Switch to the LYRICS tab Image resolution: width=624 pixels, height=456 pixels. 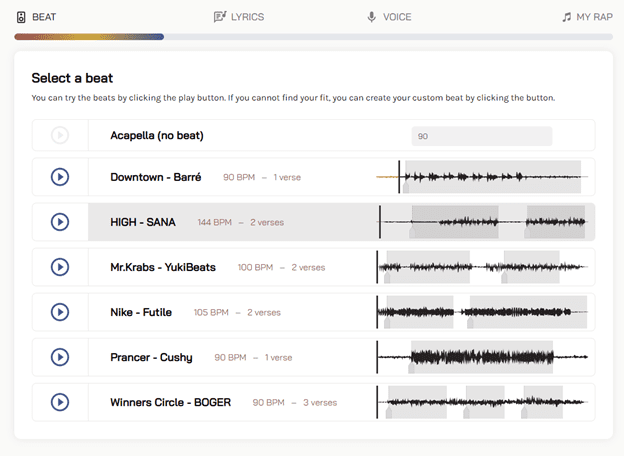click(x=239, y=17)
